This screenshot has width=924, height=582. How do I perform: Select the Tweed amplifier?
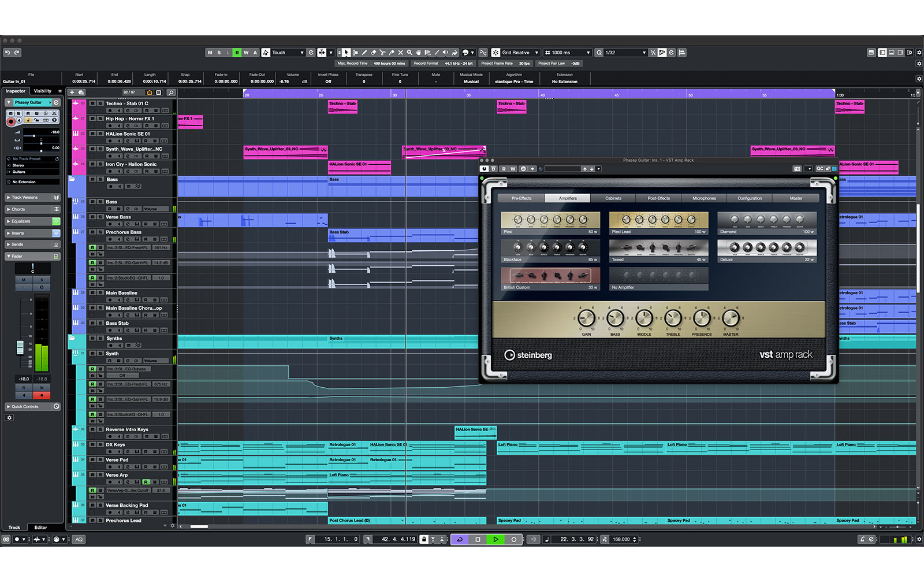point(658,251)
